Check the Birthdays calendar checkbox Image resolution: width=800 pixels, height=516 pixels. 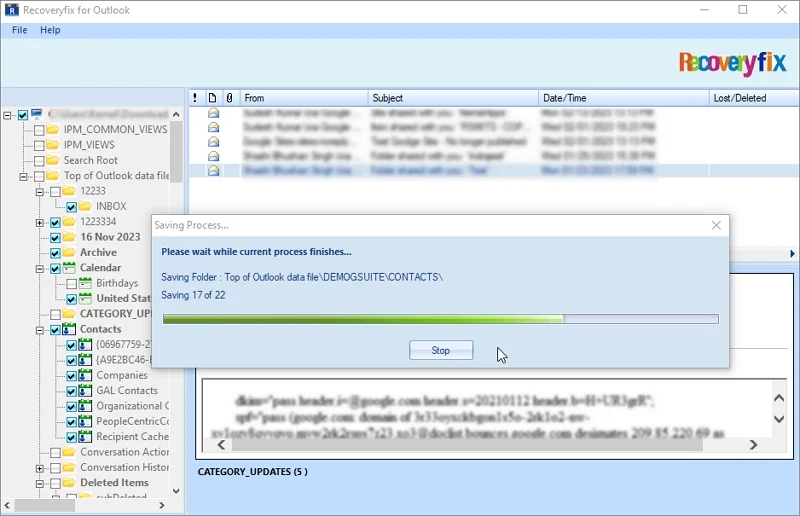(71, 283)
